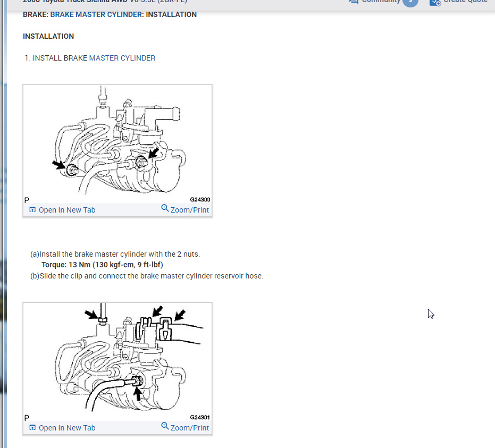495x448 pixels.
Task: Click the 'G24300' figure code text
Action: tap(200, 199)
